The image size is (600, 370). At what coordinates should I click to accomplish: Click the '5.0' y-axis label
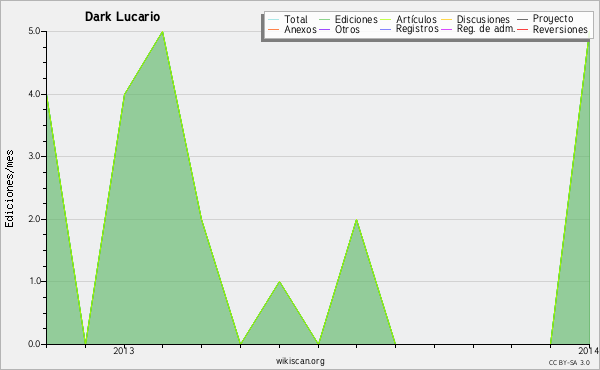pos(34,31)
